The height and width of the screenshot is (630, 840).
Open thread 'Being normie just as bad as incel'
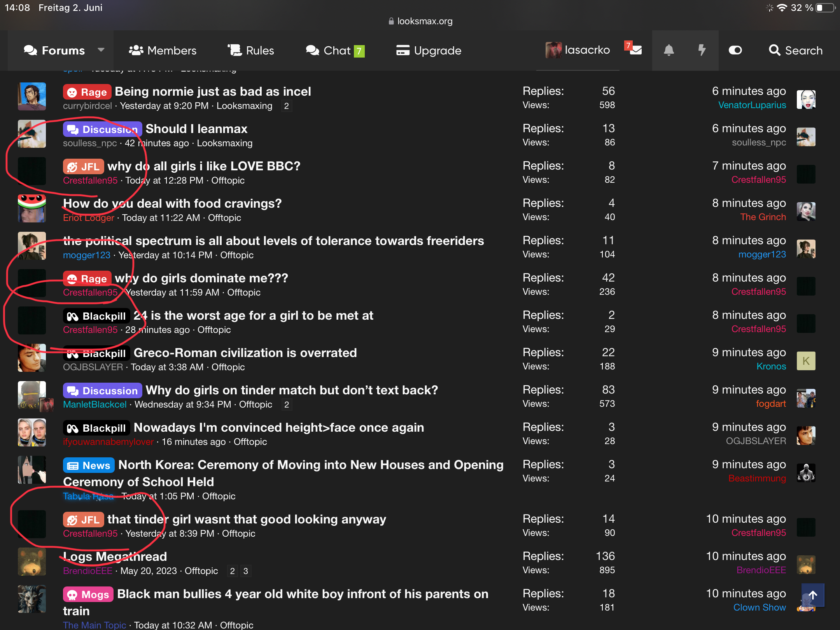pos(213,91)
